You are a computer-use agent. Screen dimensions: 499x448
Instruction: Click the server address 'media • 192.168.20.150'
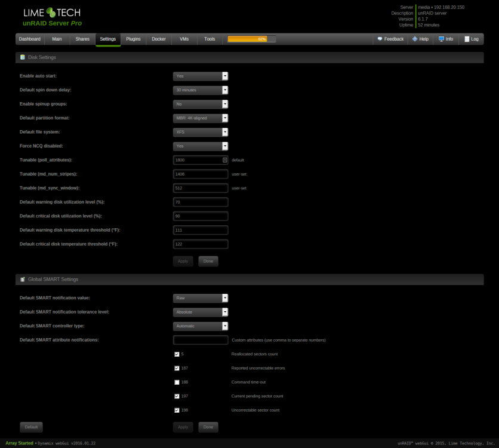pyautogui.click(x=441, y=7)
